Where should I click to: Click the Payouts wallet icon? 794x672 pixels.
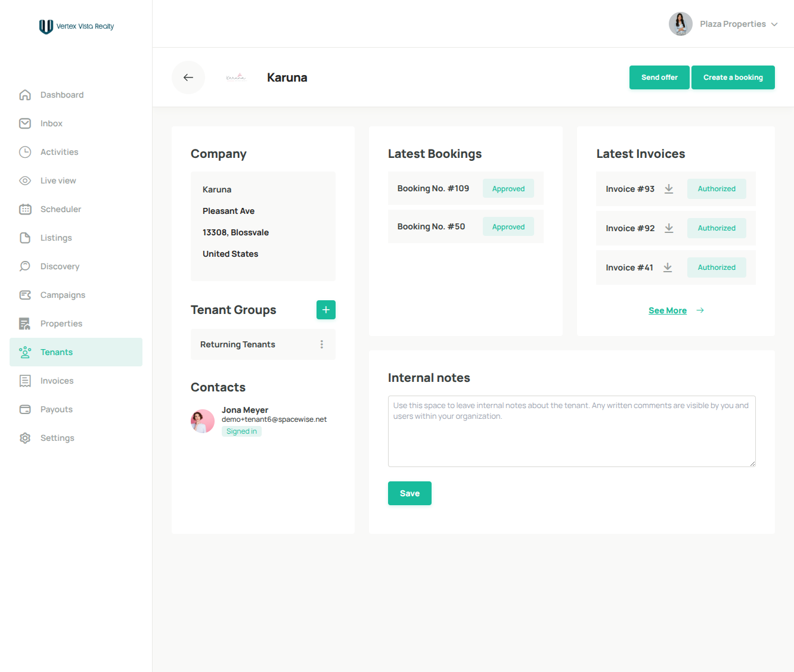tap(25, 409)
